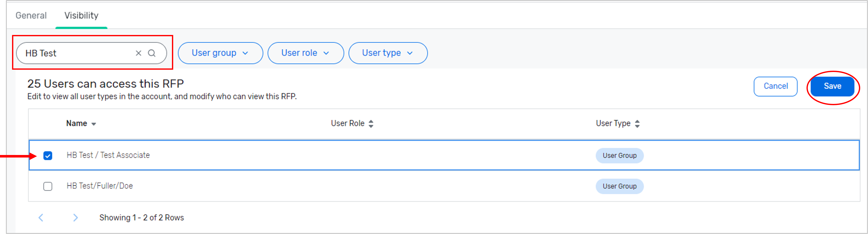Cancel the visibility edits

pos(775,86)
